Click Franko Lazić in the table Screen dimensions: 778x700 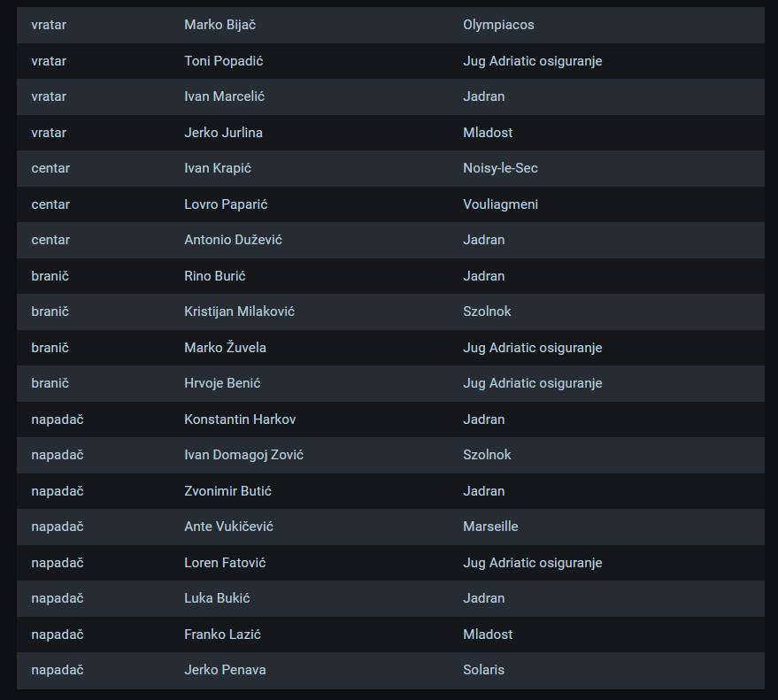click(x=222, y=635)
